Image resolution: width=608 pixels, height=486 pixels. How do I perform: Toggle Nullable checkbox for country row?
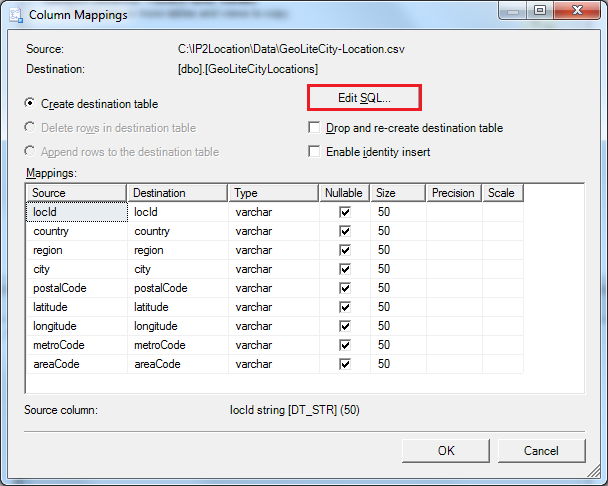(x=345, y=231)
